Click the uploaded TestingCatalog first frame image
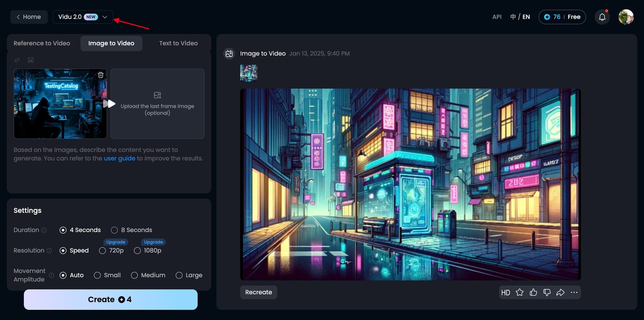 [x=60, y=104]
